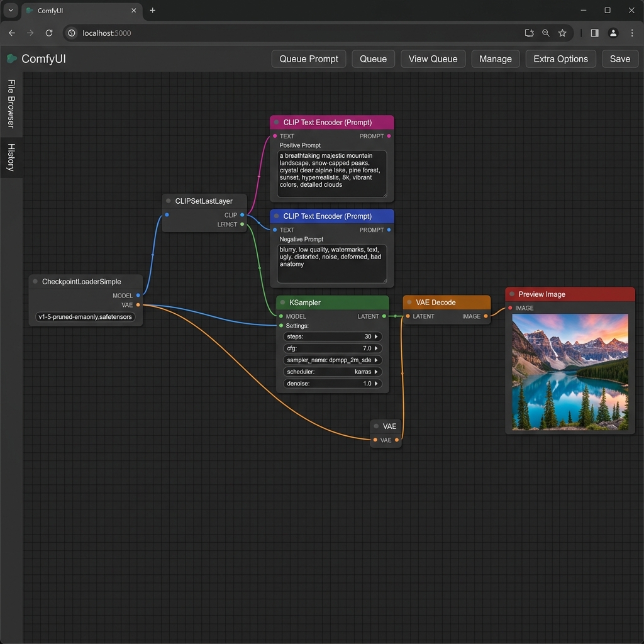Click the Queue Prompt button

[x=308, y=58]
